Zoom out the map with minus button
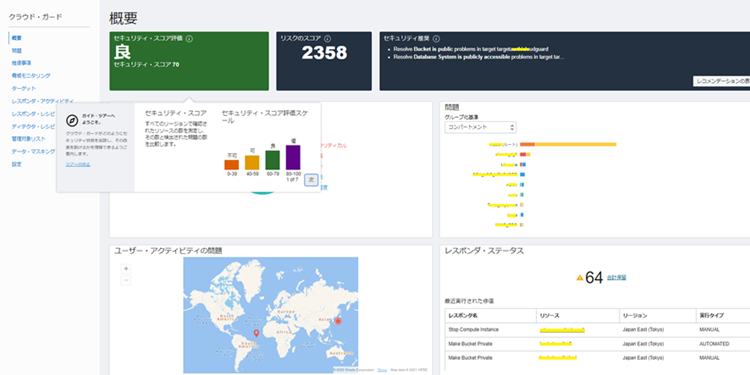Screen dimensions: 750x375 pos(126,280)
